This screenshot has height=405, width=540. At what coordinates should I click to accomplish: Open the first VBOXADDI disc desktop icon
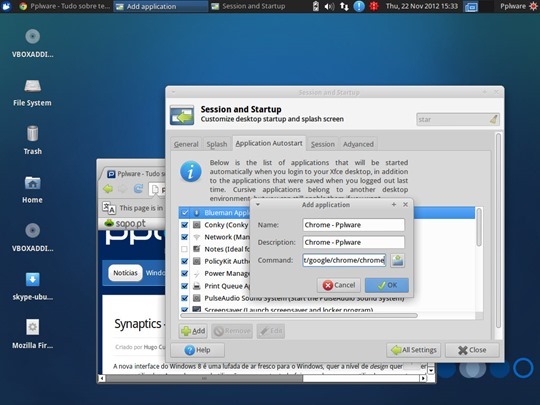pyautogui.click(x=32, y=37)
